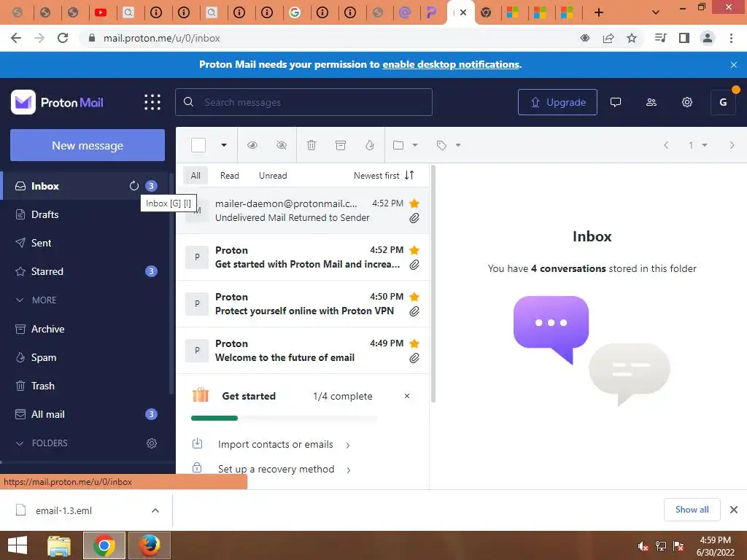747x560 pixels.
Task: Click enable desktop notifications link
Action: point(451,64)
